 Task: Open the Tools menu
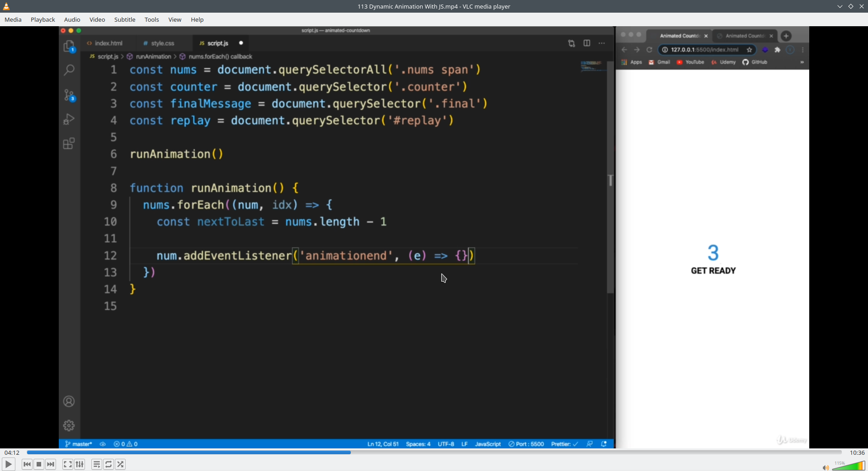coord(152,19)
